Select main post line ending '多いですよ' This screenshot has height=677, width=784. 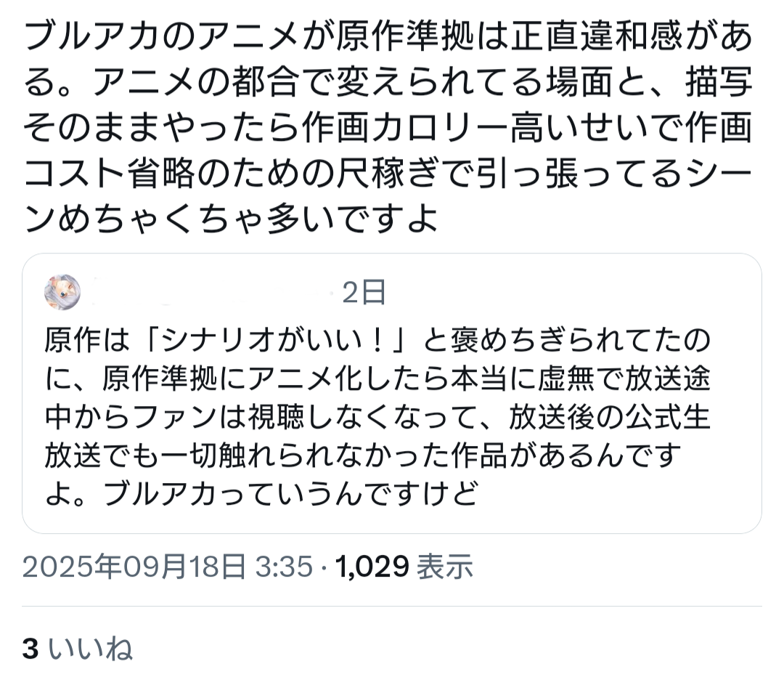click(x=231, y=219)
